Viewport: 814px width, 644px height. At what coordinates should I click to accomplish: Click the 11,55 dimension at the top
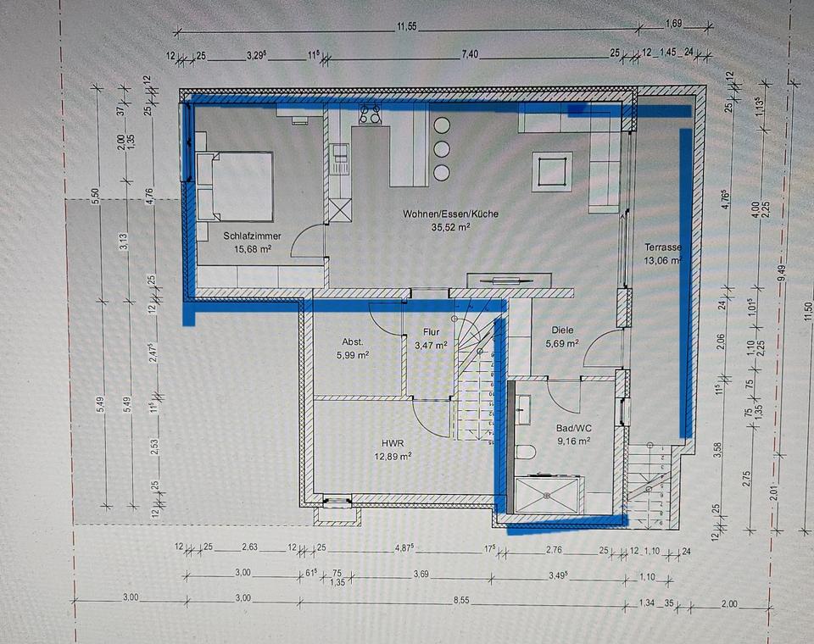coord(408,27)
